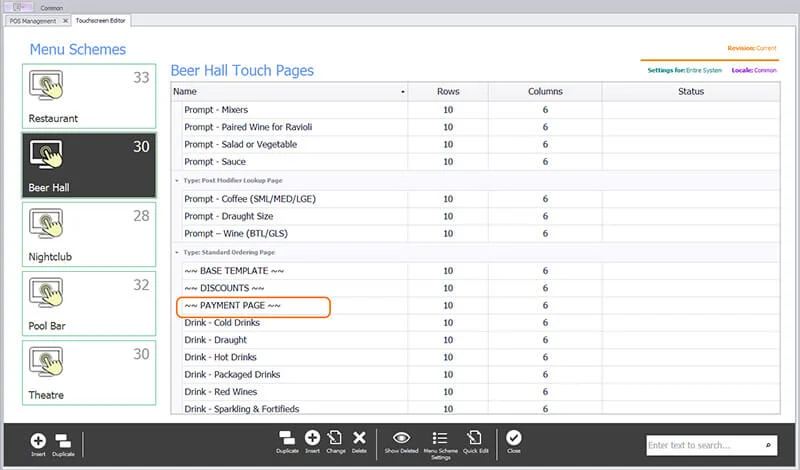Viewport: 800px width, 470px height.
Task: Select the Beer Hall menu scheme tile
Action: [89, 165]
